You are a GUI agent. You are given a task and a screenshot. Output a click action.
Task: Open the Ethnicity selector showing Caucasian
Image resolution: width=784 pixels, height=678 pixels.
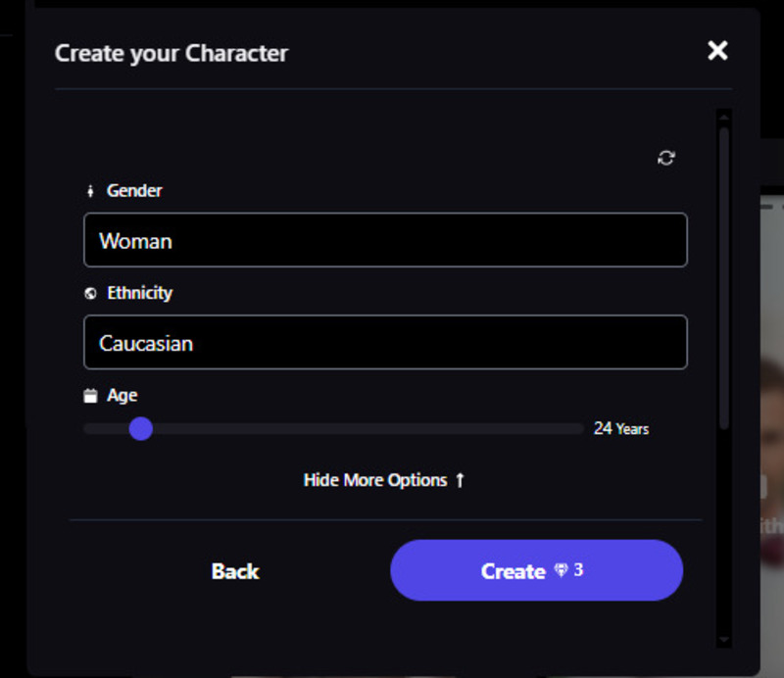tap(385, 343)
